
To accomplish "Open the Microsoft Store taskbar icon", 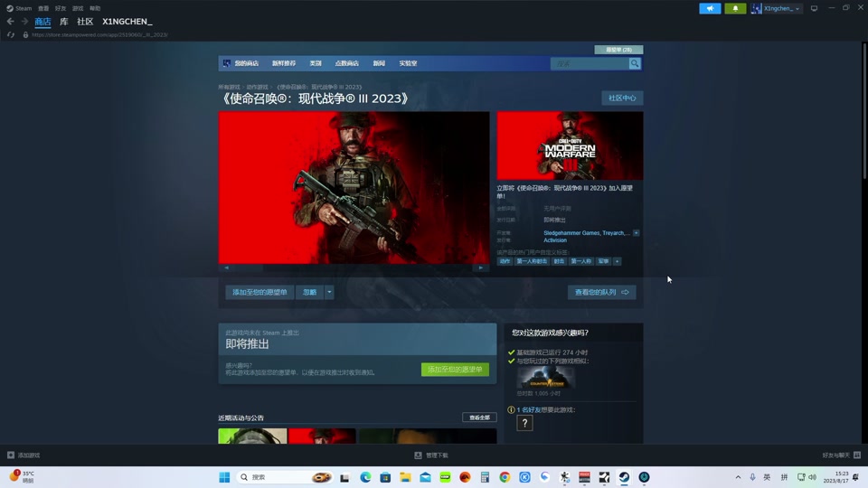I will coord(385,477).
